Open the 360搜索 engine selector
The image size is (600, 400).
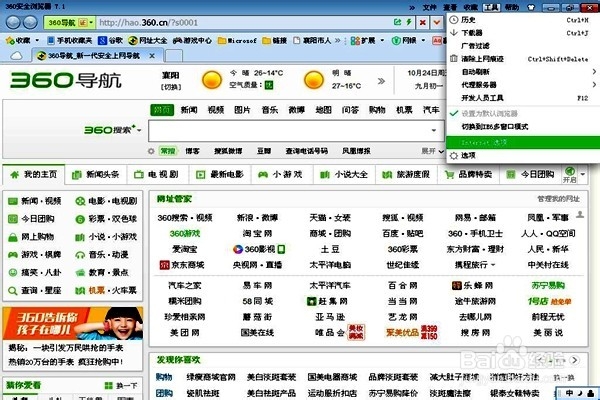click(x=112, y=130)
